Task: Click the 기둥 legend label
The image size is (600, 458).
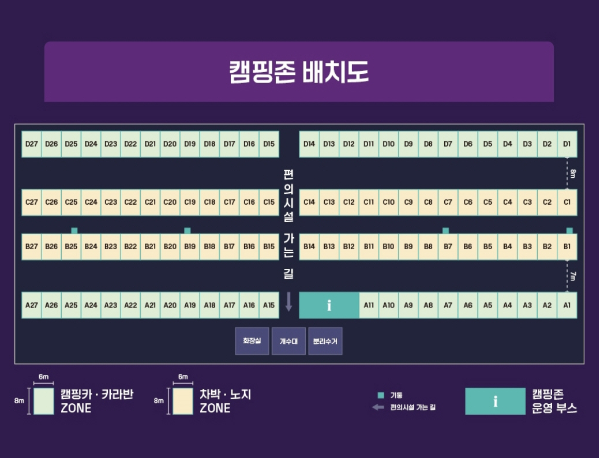Action: 396,395
